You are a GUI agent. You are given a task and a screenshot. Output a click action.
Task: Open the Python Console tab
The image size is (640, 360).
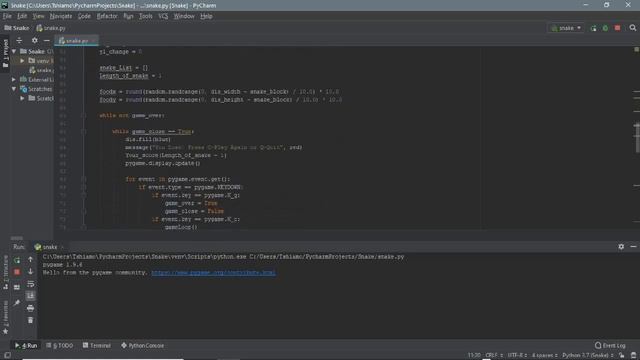click(142, 345)
